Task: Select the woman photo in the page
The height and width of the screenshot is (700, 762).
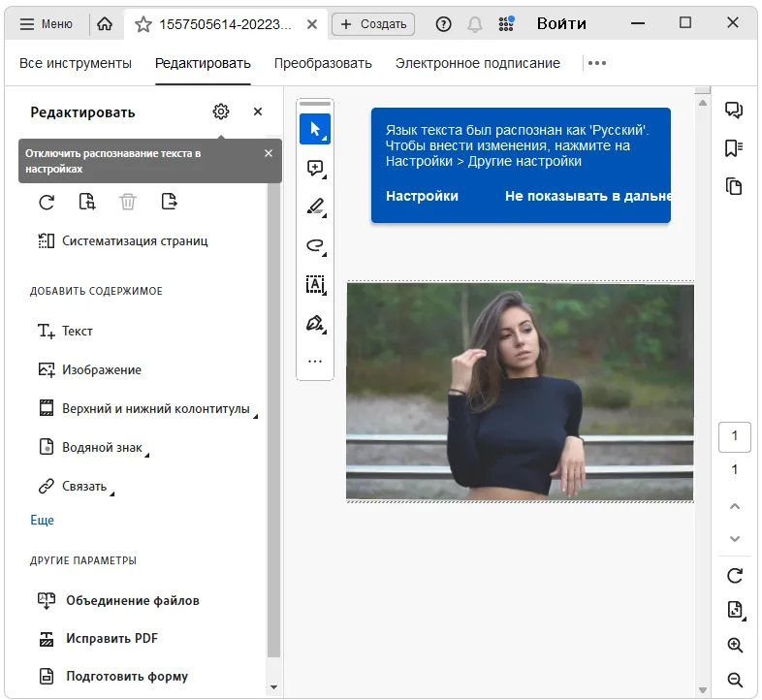Action: (x=520, y=392)
